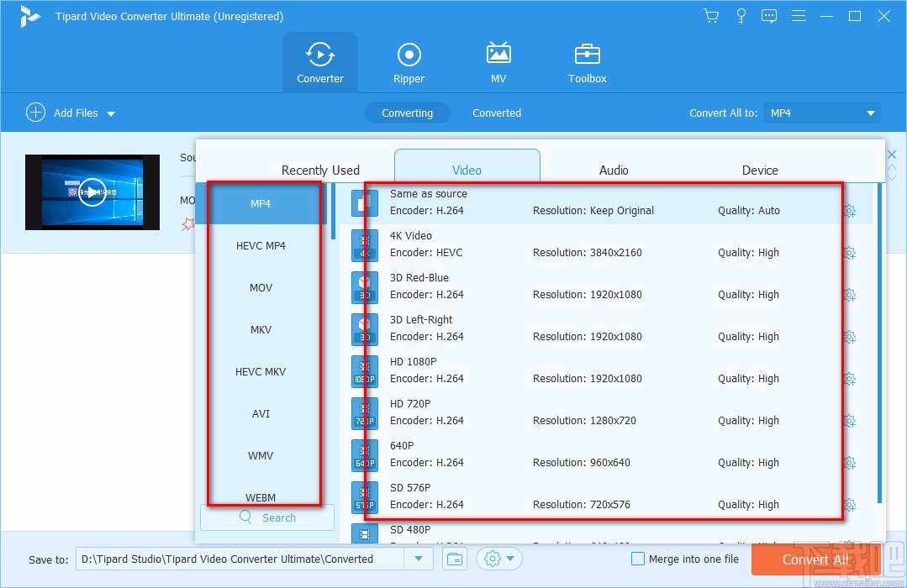Click the format Search field
907x588 pixels.
pos(267,517)
